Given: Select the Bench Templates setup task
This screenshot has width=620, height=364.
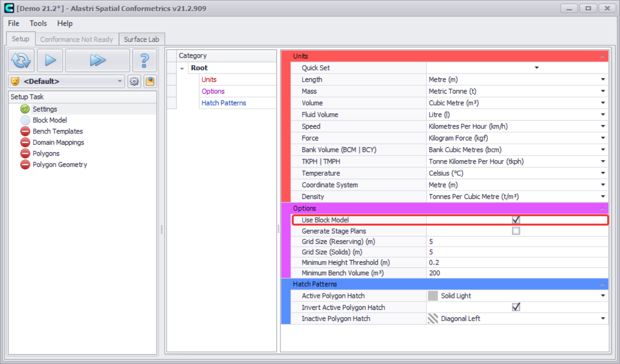Looking at the screenshot, I should [x=58, y=132].
